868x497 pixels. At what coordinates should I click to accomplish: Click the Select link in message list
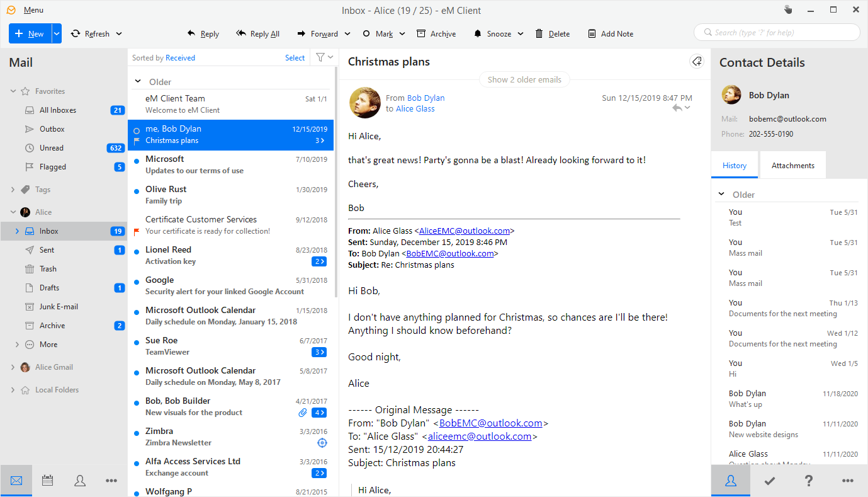pyautogui.click(x=295, y=58)
